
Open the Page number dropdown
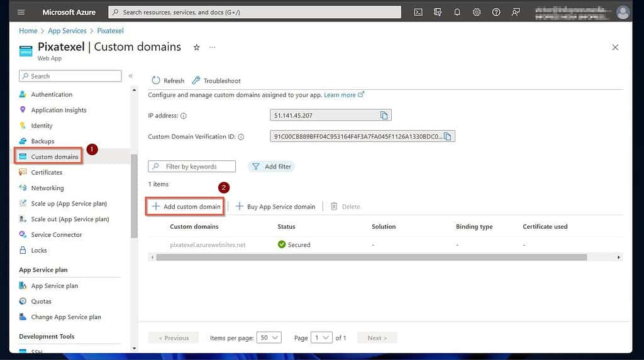[x=321, y=337]
